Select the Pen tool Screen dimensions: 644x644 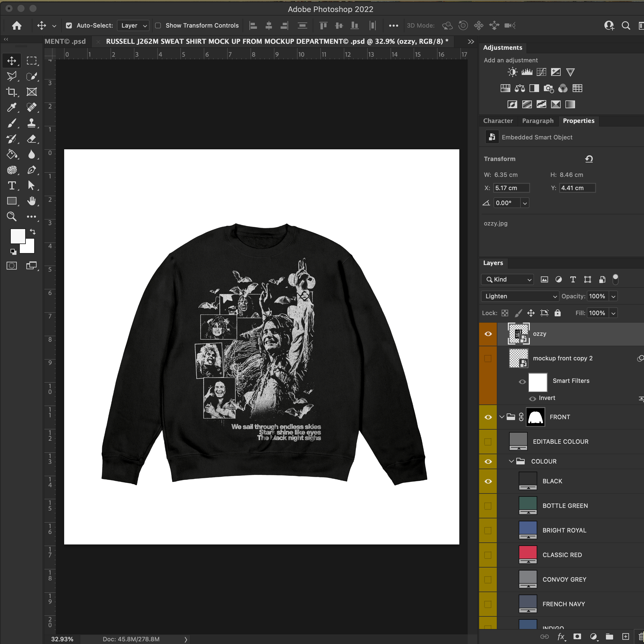tap(32, 170)
